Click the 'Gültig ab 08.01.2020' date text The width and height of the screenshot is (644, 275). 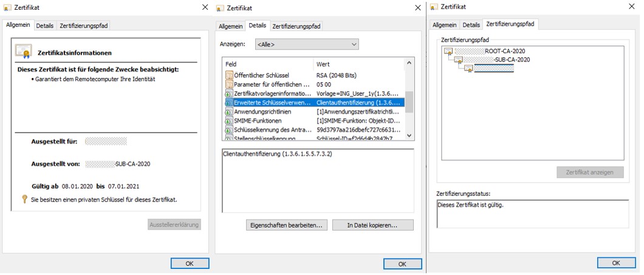pyautogui.click(x=63, y=186)
